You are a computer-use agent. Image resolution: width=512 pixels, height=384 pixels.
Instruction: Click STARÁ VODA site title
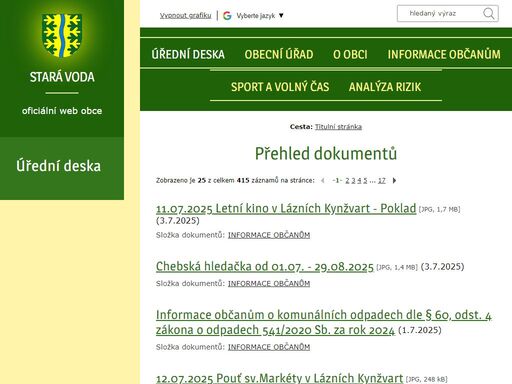pyautogui.click(x=62, y=77)
